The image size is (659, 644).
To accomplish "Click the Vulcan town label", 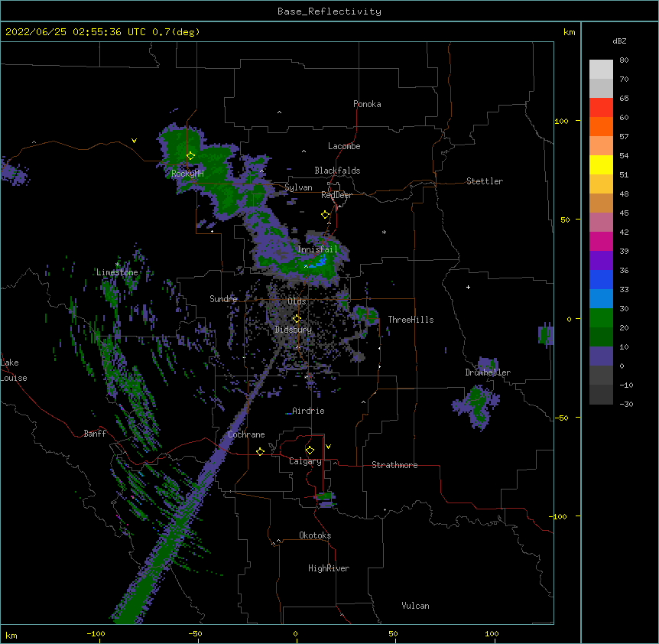I will click(x=415, y=606).
